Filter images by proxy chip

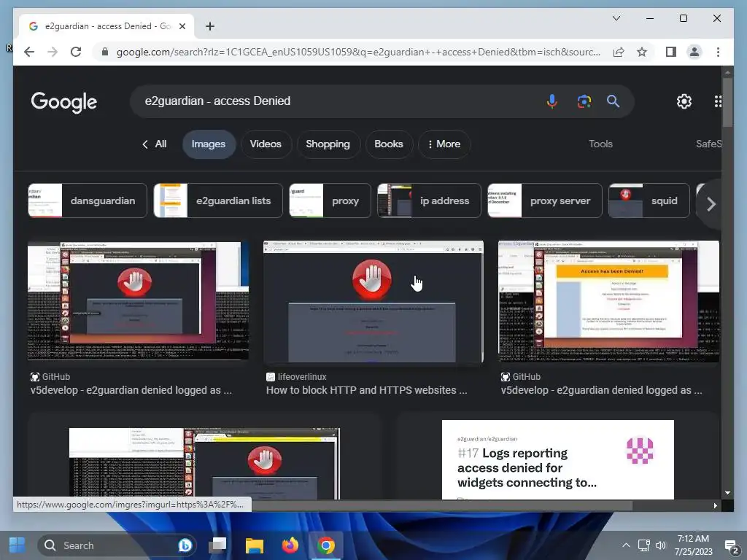(330, 201)
